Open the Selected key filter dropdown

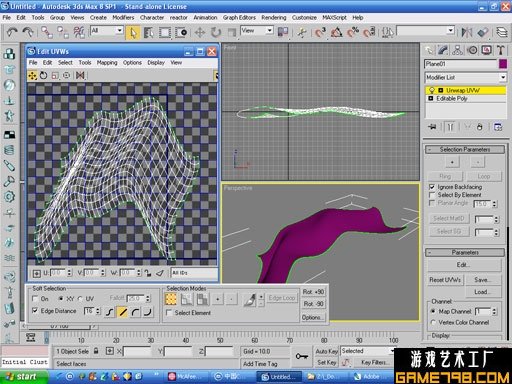367,351
